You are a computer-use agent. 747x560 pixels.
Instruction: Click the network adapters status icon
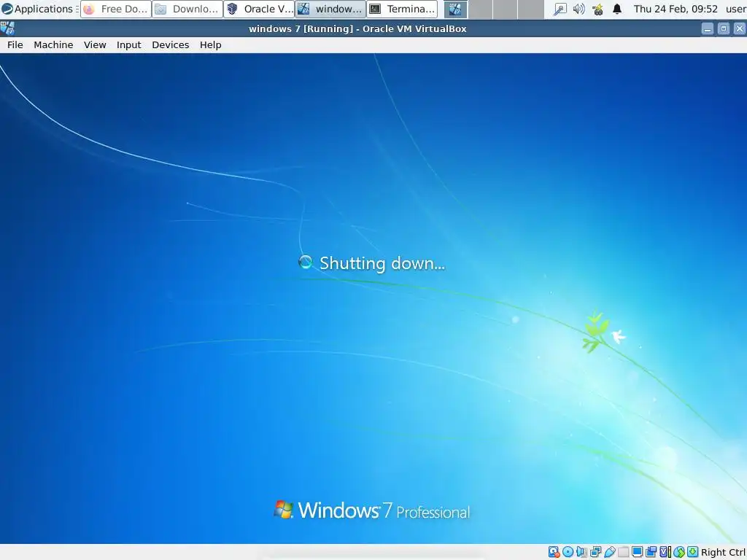tap(595, 552)
